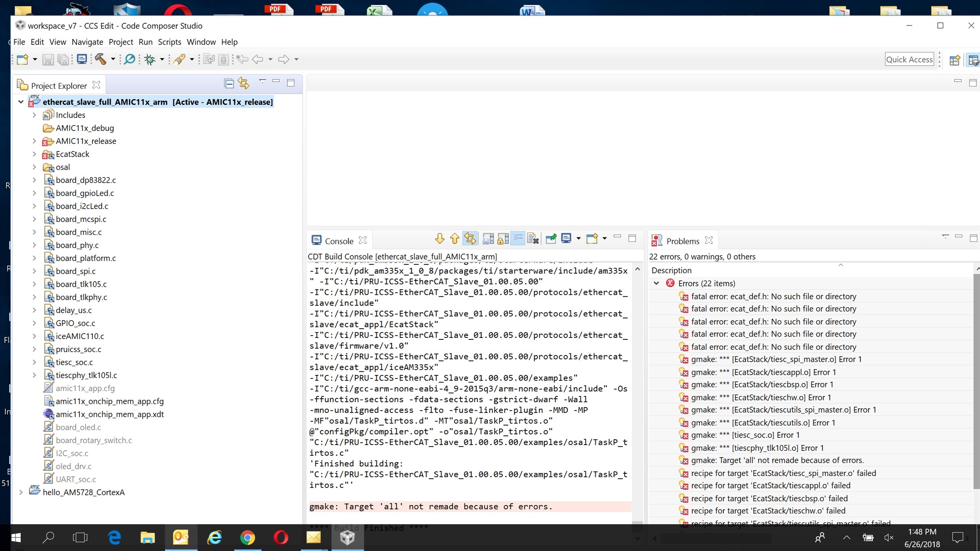The height and width of the screenshot is (551, 980).
Task: Open the File menu
Action: pos(19,42)
